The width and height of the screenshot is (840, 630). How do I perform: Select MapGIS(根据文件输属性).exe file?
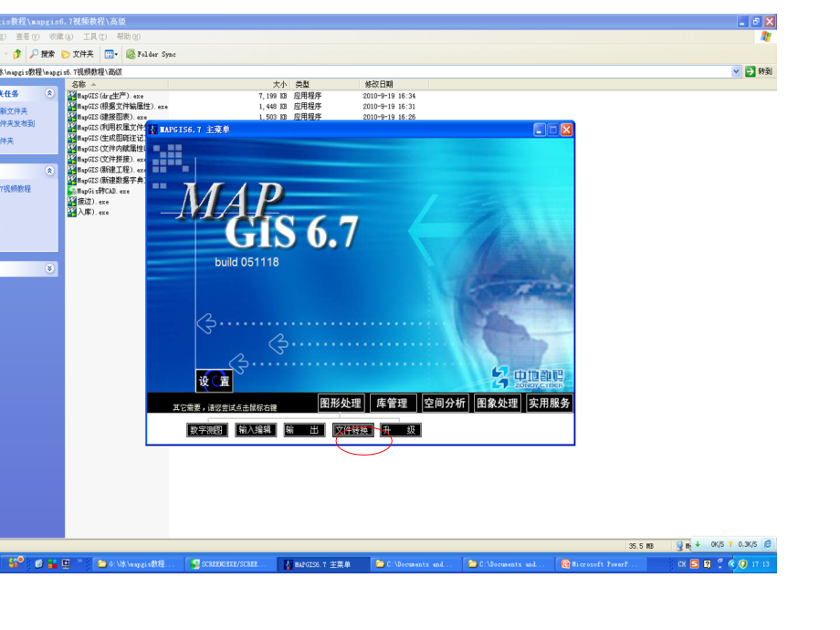tap(117, 106)
